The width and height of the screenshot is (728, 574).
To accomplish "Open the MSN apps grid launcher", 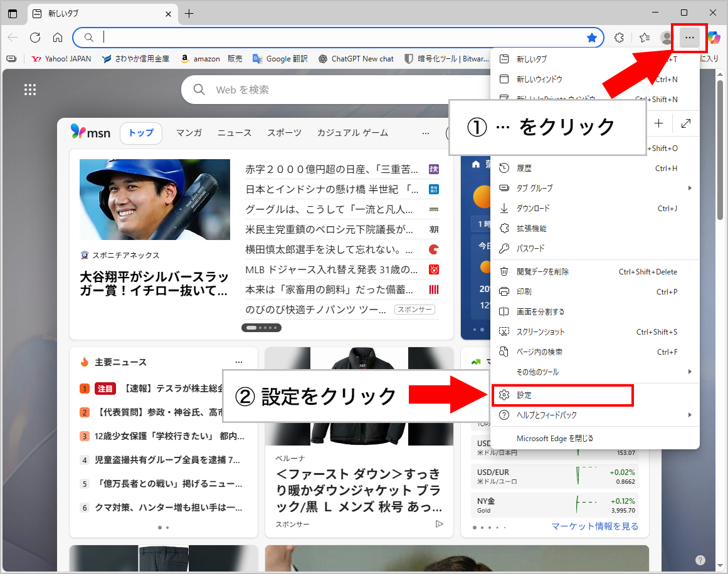I will (30, 90).
